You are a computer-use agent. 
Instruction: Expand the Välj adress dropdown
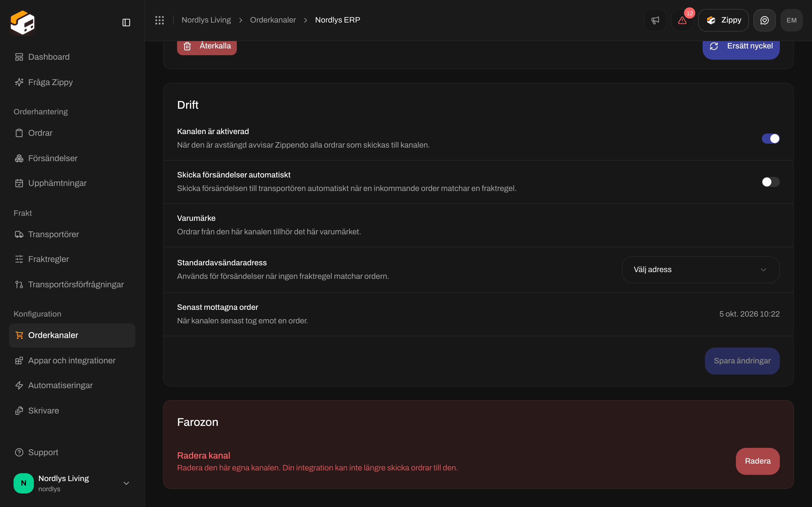(x=701, y=270)
